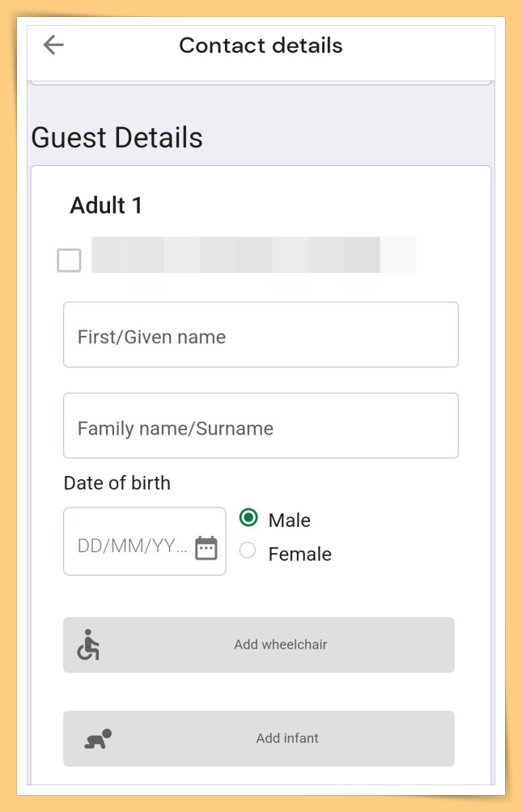Click inside the DD/MM/YYYY date field
The image size is (522, 812).
129,541
